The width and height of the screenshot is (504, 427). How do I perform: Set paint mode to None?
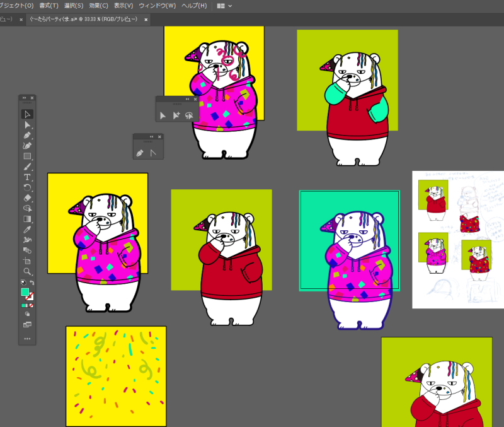[x=31, y=305]
